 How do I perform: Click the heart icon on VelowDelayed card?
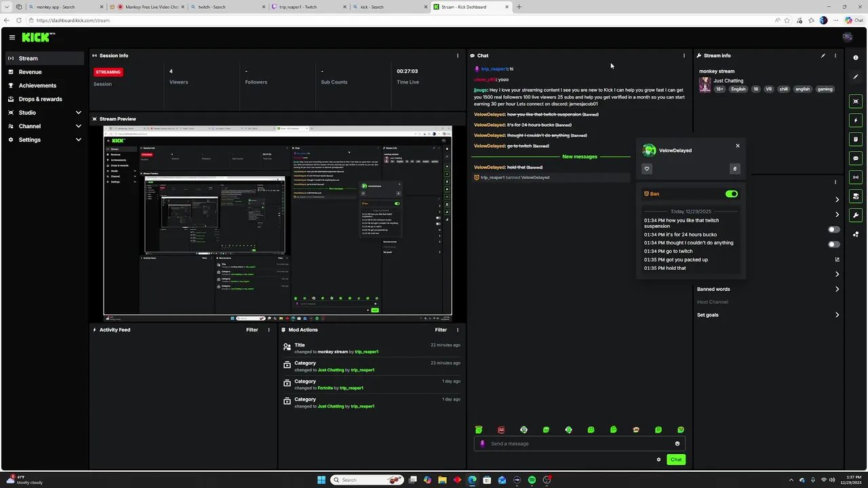[647, 169]
